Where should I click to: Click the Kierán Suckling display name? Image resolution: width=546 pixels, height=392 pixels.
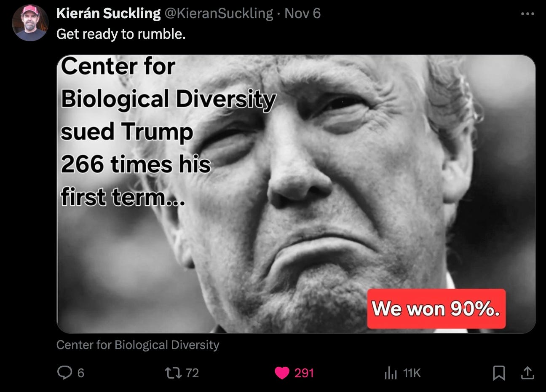coord(108,13)
